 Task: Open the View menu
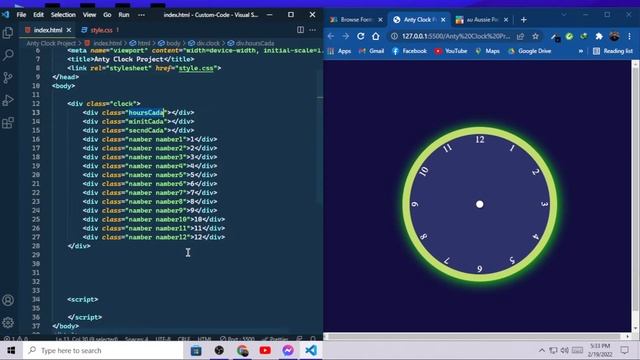click(x=89, y=15)
